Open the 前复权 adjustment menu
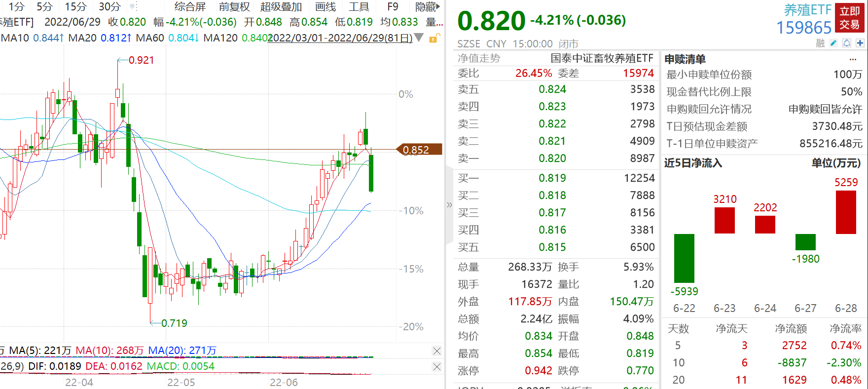 click(234, 6)
